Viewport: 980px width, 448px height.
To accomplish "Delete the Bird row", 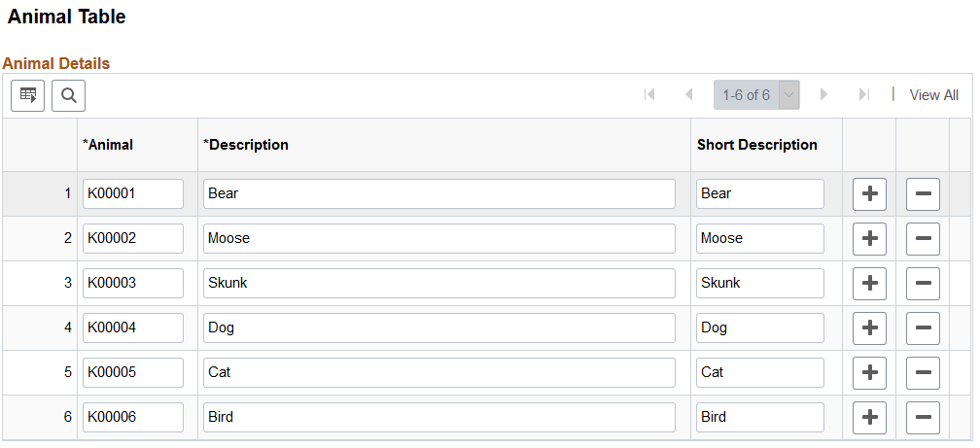I will pos(923,417).
